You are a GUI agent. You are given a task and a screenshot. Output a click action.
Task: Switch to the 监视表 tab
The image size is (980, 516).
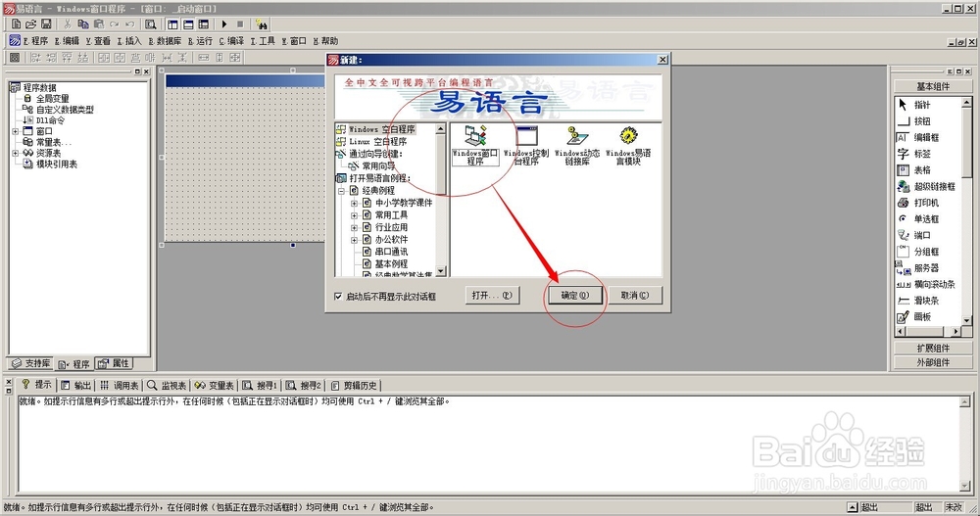(x=167, y=386)
